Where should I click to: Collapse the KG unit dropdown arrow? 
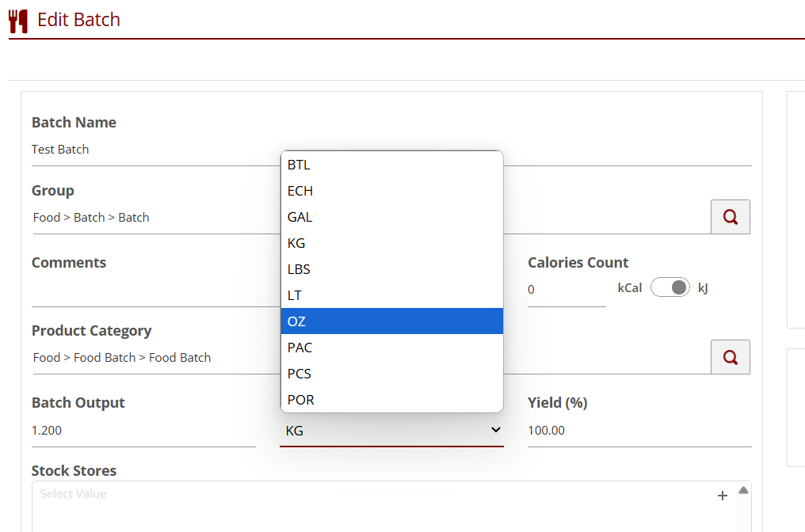coord(496,430)
